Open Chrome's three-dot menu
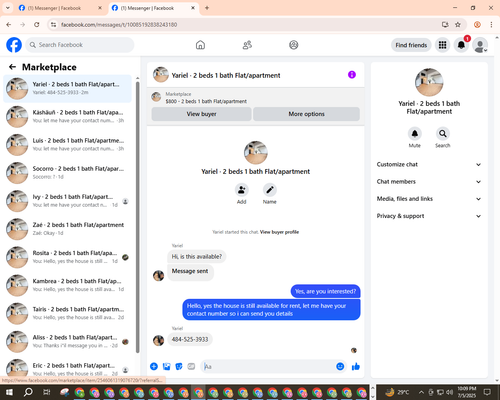 coord(491,25)
